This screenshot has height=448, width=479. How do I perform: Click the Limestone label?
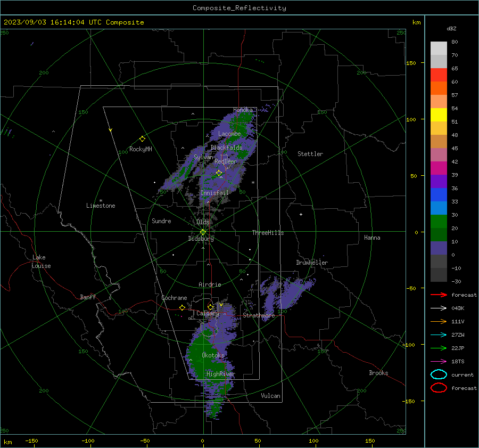pos(101,206)
